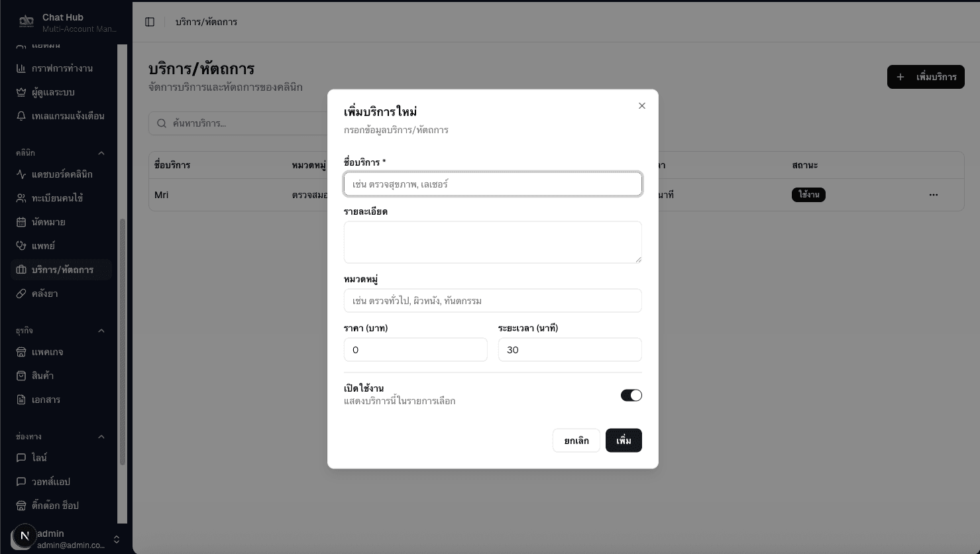Click the stethoscope icon for แพทย์
This screenshot has height=554, width=980.
(21, 246)
